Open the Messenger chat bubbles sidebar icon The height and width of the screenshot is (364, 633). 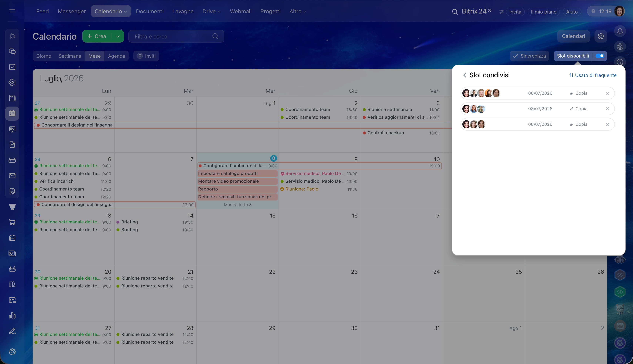tap(12, 51)
